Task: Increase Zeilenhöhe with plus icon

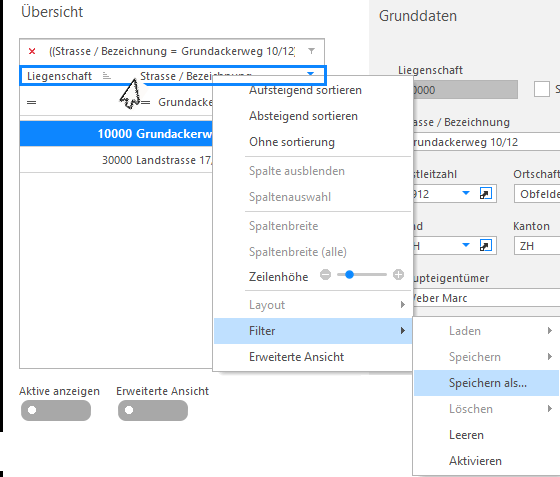Action: [x=398, y=275]
